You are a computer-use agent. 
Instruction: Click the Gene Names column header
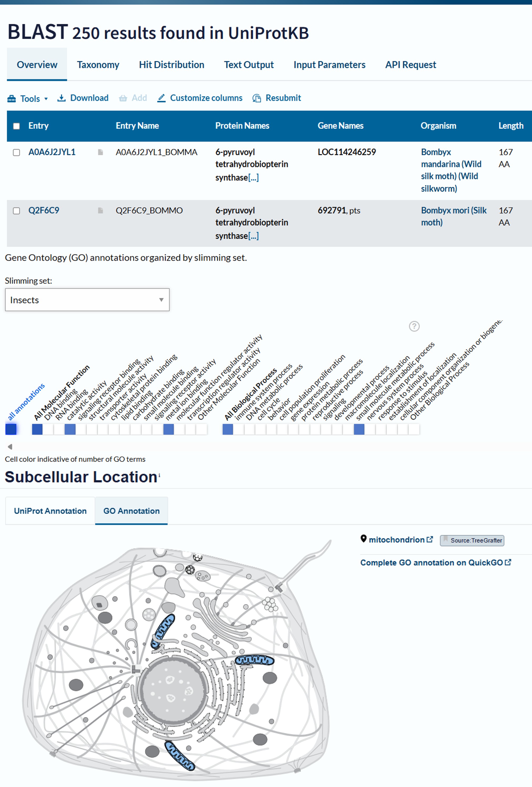coord(340,126)
